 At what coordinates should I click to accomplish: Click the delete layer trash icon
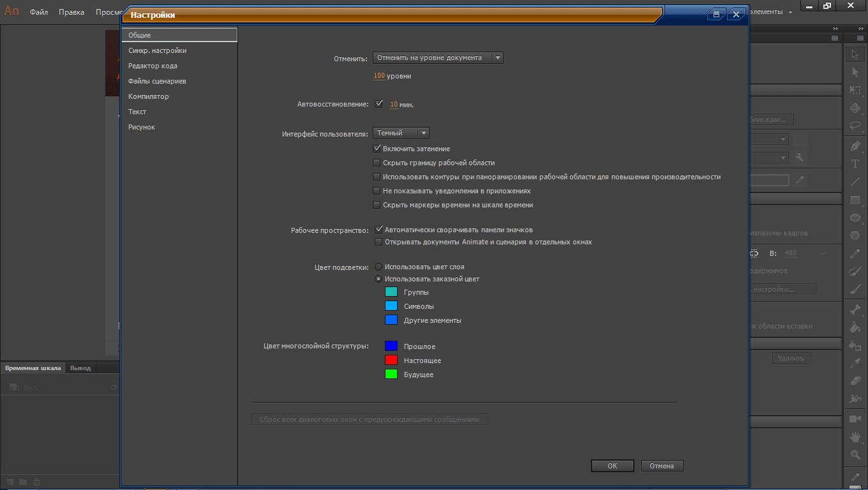pos(37,482)
